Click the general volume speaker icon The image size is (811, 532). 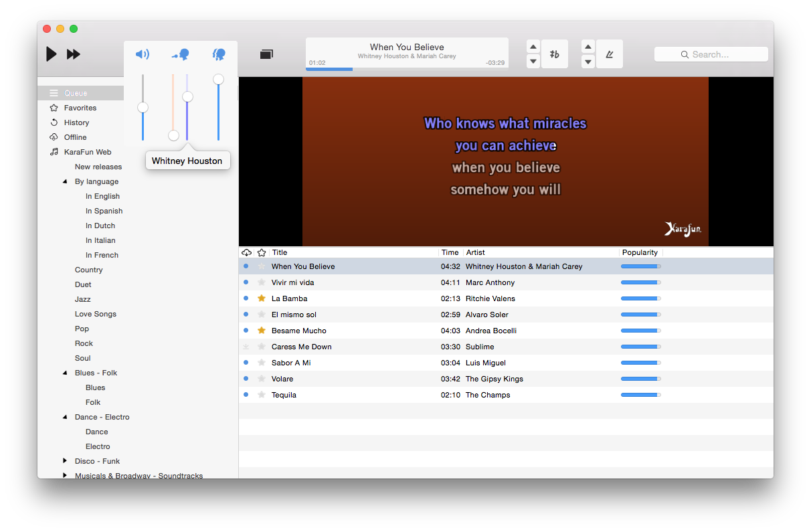click(143, 54)
